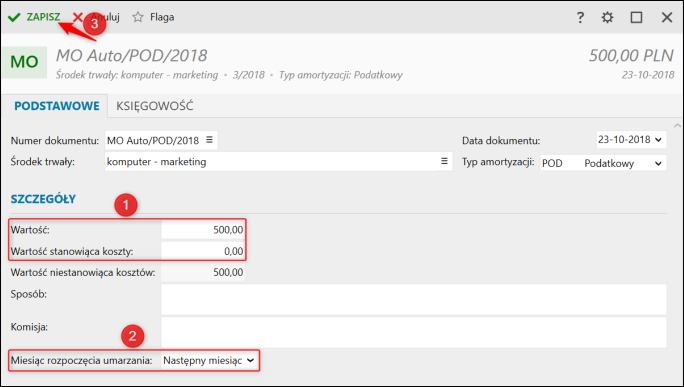Open Środek trwały list icon
684x387 pixels.
(444, 161)
